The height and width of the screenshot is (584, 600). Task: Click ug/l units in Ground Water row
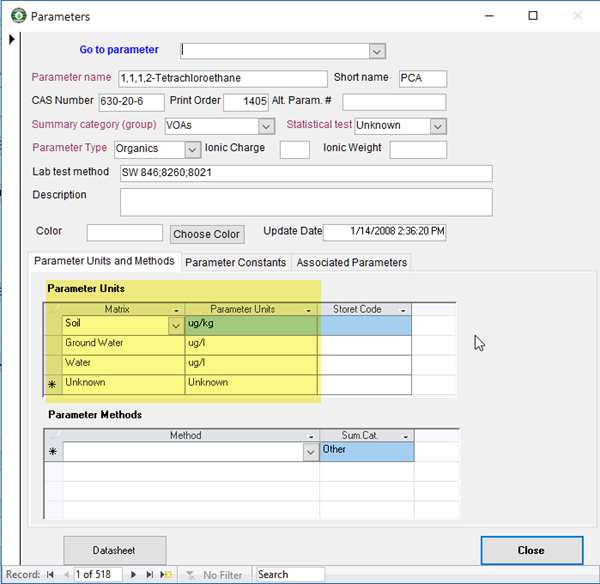tap(251, 345)
